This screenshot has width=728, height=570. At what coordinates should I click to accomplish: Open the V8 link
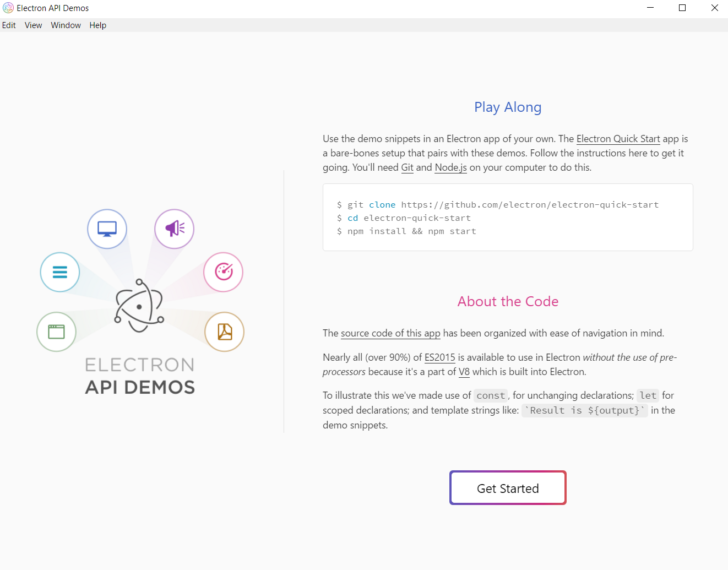point(464,372)
